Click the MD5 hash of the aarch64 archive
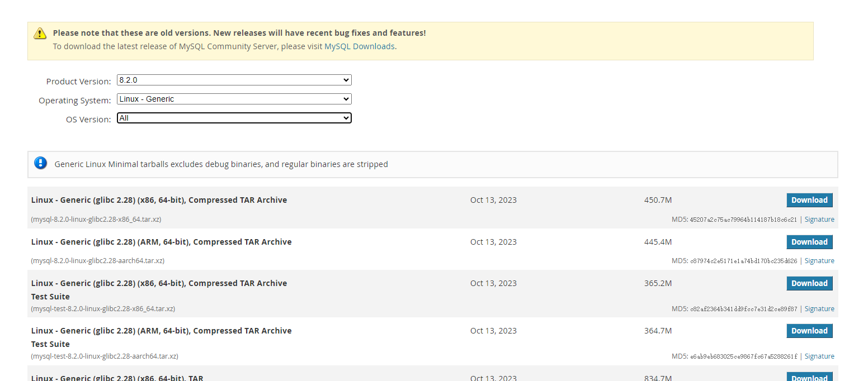Image resolution: width=868 pixels, height=381 pixels. click(743, 261)
